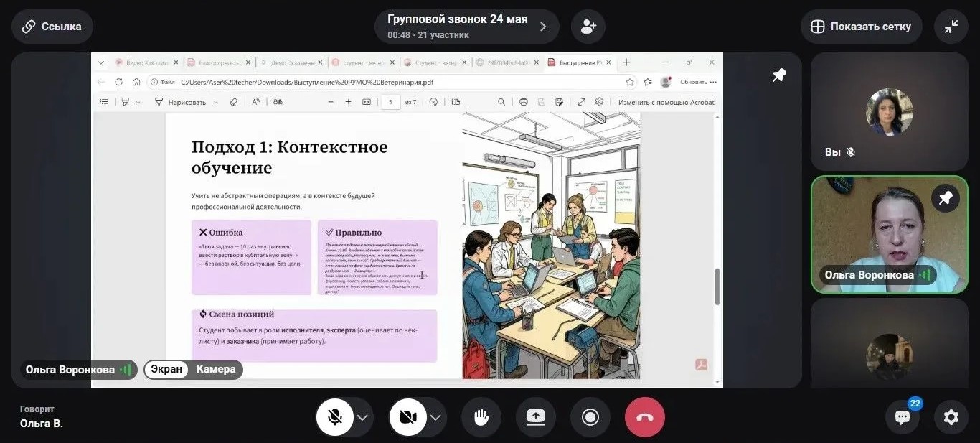Screen dimensions: 980x443
Task: Open camera options dropdown arrow
Action: tap(435, 418)
